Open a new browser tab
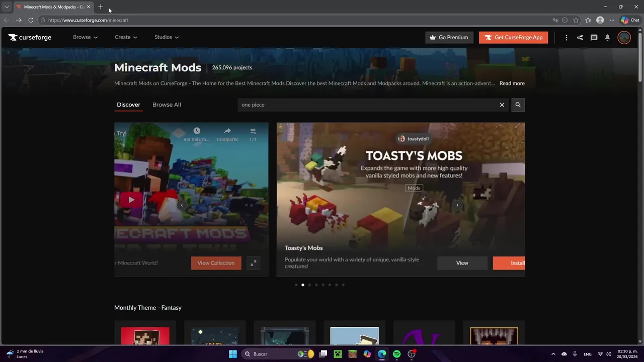644x362 pixels. click(x=101, y=7)
